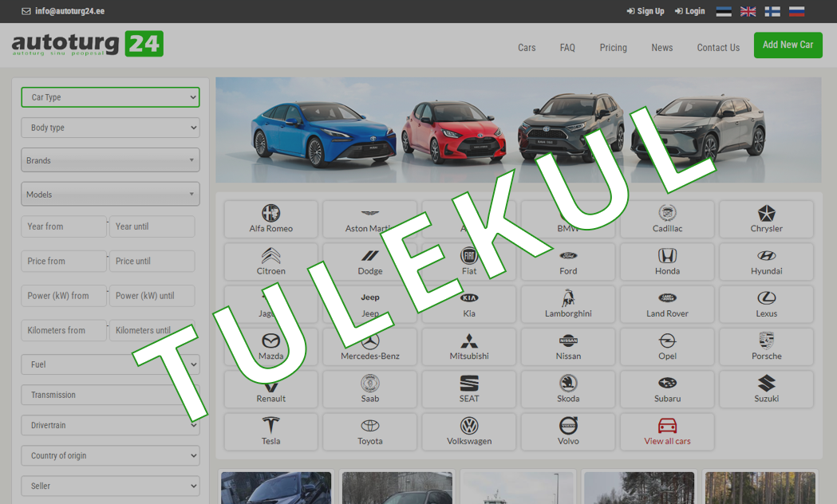Click the Ford brand tile
Viewport: 837px width, 504px height.
pyautogui.click(x=568, y=262)
